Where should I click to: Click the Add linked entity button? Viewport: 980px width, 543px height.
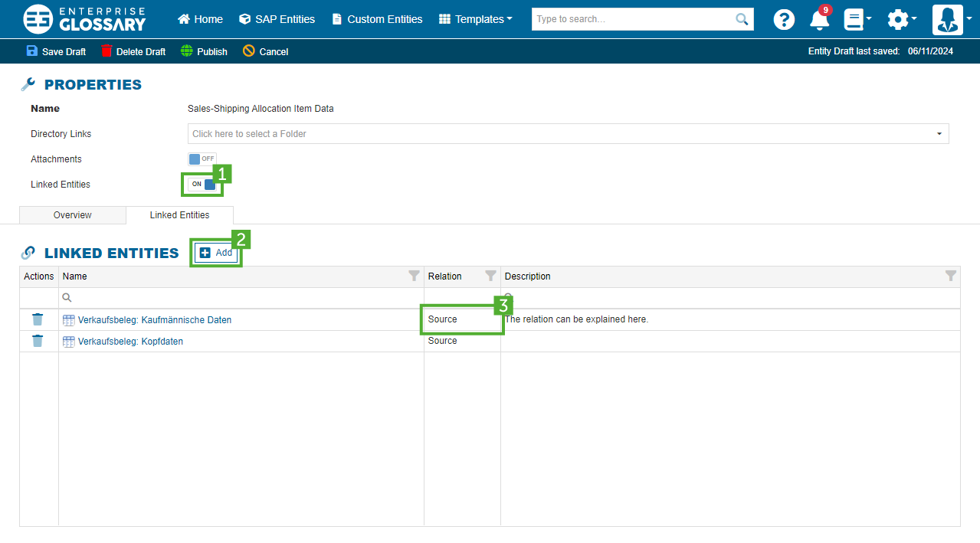pyautogui.click(x=216, y=253)
